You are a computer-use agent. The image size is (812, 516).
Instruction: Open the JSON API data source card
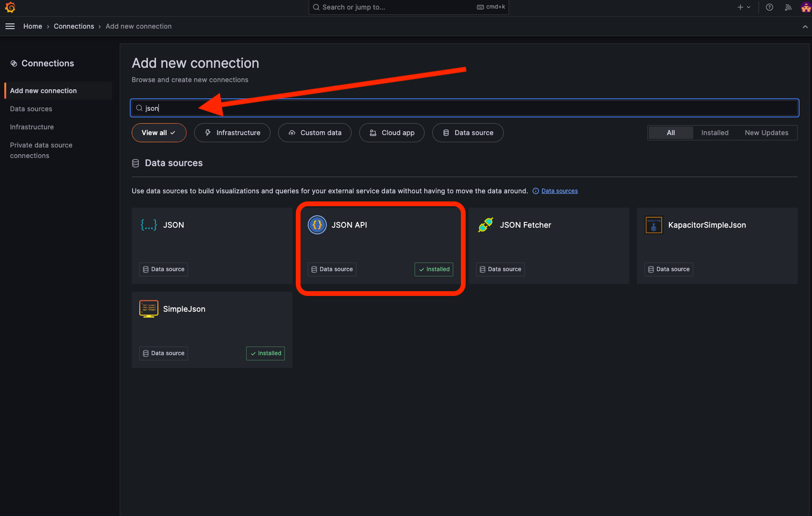[x=380, y=246]
